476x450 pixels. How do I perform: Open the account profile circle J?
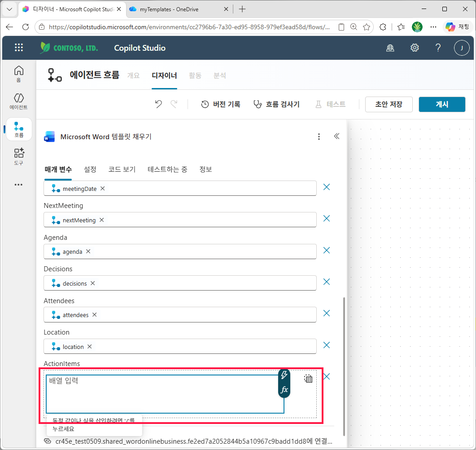[462, 48]
